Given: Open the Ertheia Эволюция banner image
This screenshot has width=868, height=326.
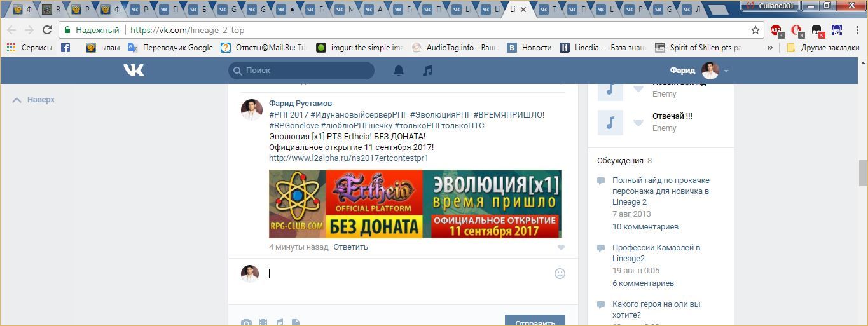Looking at the screenshot, I should tap(415, 204).
